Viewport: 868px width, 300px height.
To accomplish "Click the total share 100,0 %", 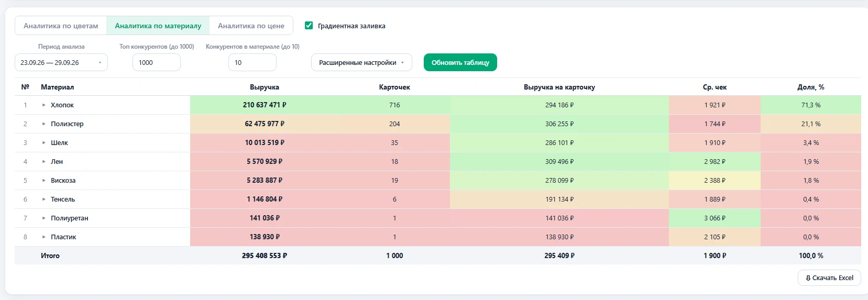I will (811, 256).
